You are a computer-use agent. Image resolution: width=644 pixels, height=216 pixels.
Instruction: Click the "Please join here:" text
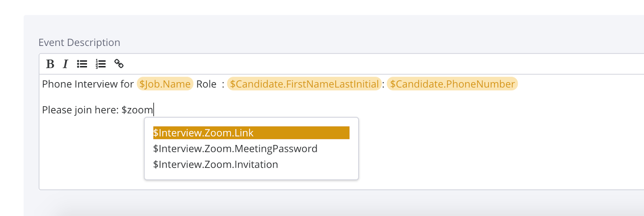[80, 110]
